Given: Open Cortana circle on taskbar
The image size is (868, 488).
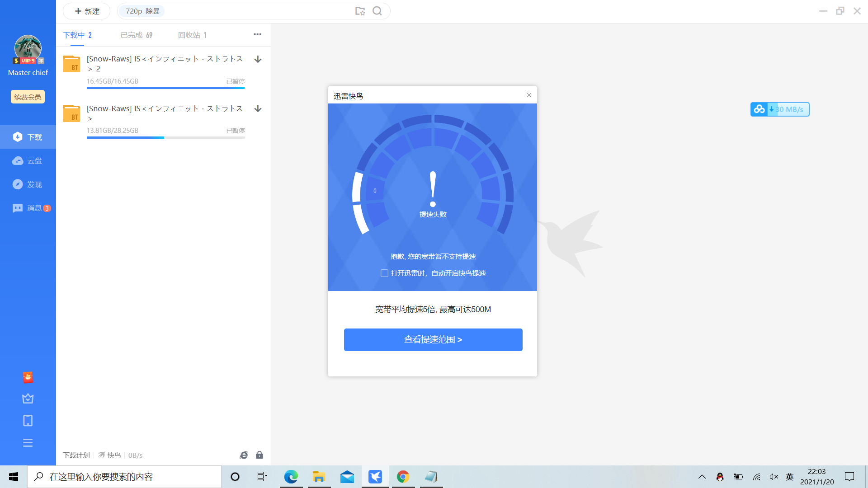Looking at the screenshot, I should [235, 477].
